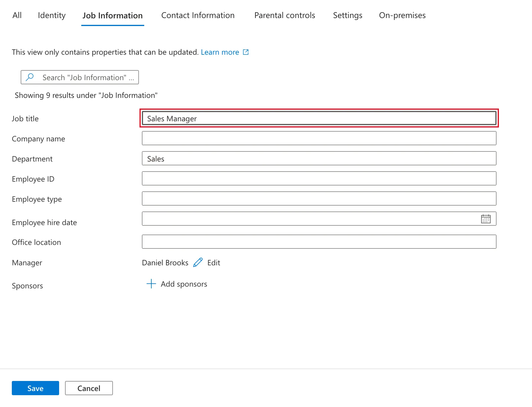Click the Employee ID label
Image resolution: width=532 pixels, height=407 pixels.
point(33,179)
